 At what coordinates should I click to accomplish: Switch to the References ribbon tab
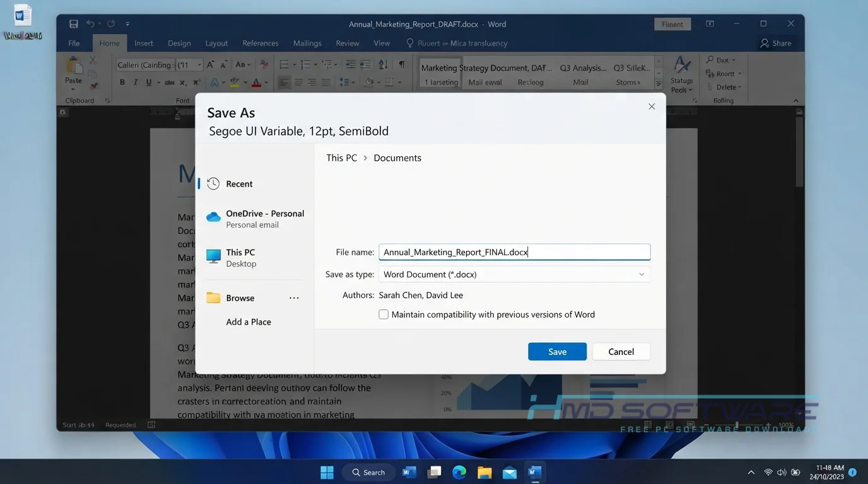tap(261, 43)
